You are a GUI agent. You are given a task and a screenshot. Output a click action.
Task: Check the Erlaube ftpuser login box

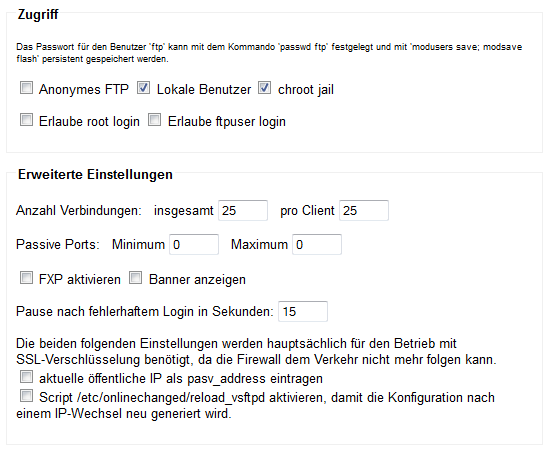coord(155,120)
